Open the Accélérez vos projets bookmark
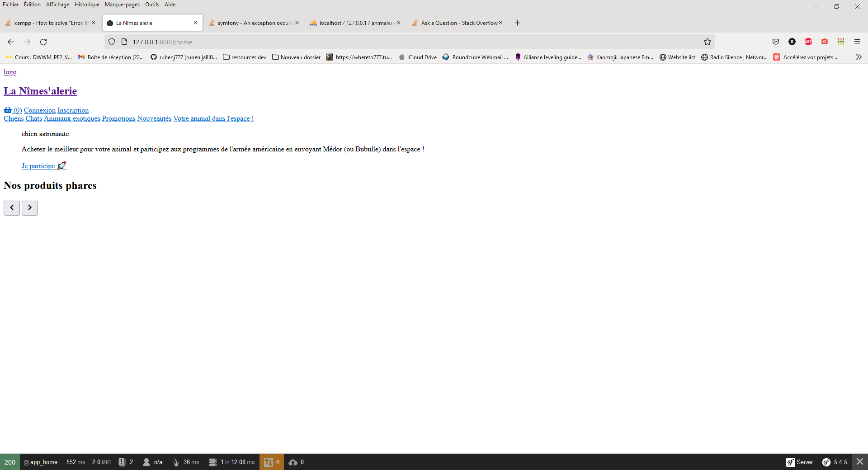The image size is (868, 470). [806, 57]
